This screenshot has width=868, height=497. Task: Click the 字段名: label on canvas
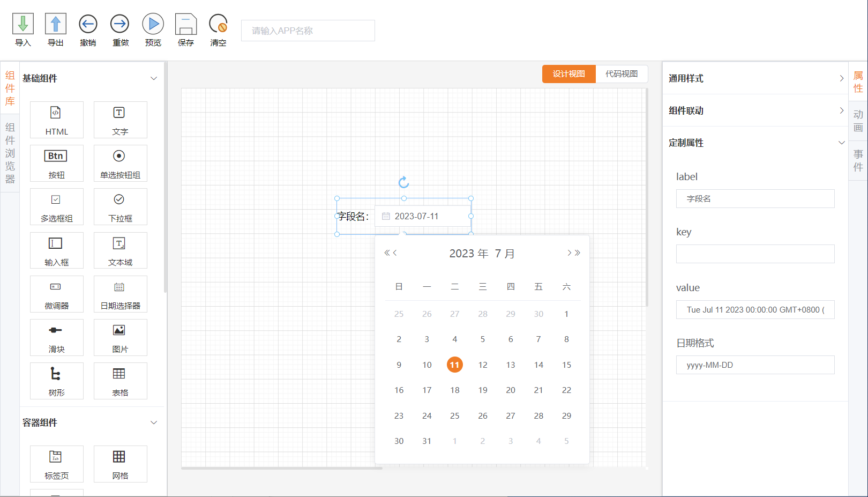(354, 217)
